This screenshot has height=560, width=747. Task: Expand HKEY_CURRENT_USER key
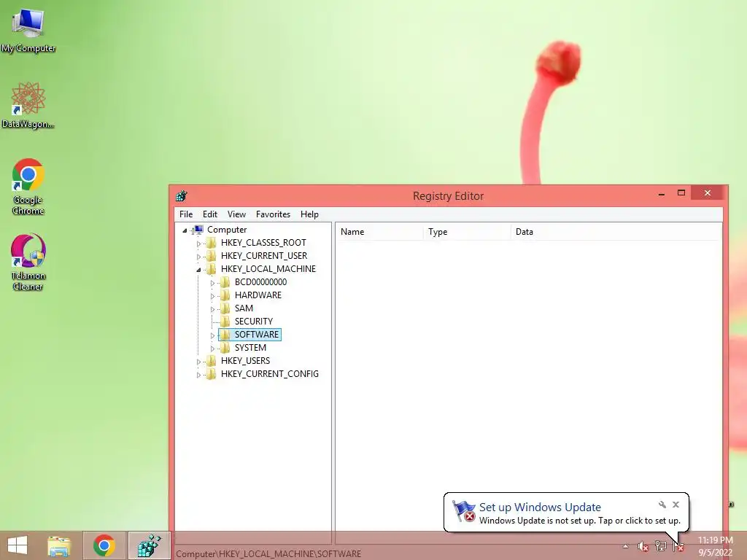click(x=198, y=257)
